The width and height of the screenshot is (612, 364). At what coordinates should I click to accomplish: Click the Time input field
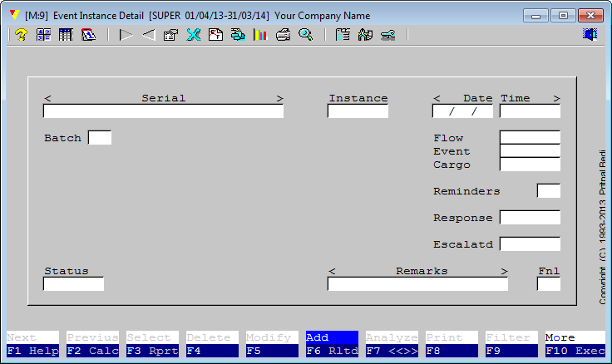click(x=530, y=111)
